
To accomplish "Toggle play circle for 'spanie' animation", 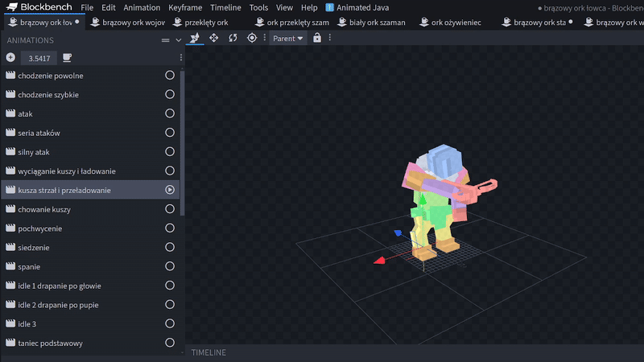I will click(x=170, y=266).
